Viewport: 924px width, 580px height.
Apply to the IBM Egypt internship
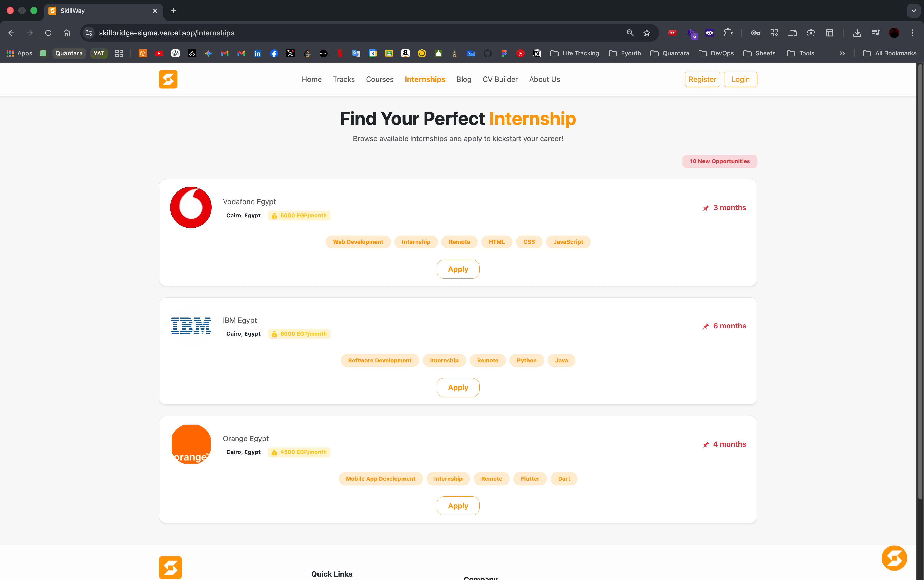click(x=458, y=387)
